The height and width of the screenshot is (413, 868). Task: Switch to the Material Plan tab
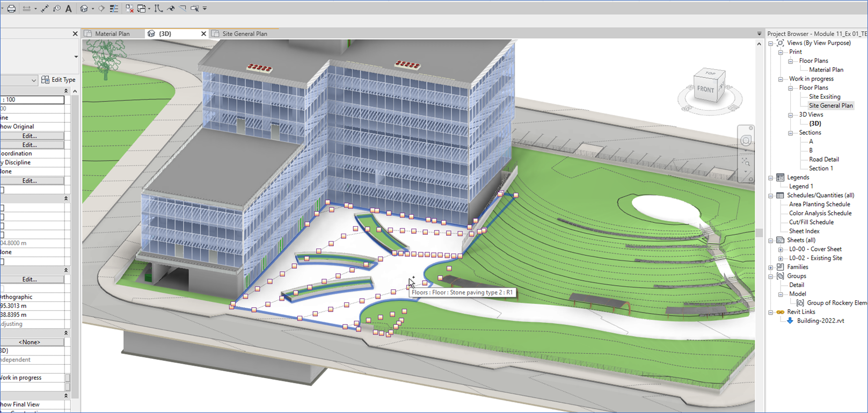[112, 34]
